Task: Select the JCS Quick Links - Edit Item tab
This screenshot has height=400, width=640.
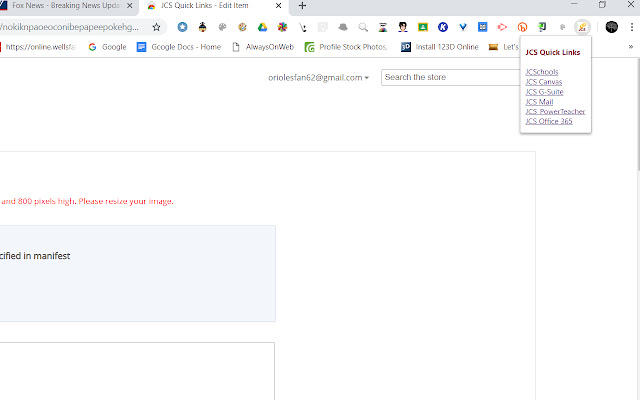Action: pyautogui.click(x=204, y=6)
